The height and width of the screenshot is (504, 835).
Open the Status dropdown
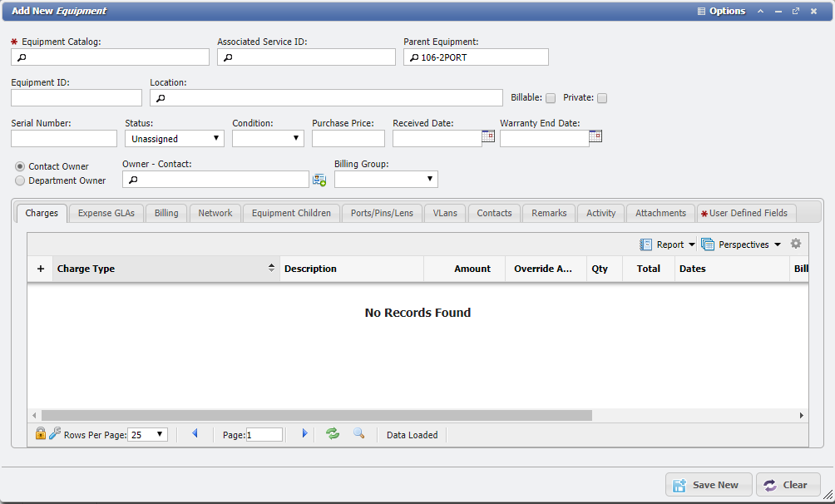click(175, 139)
